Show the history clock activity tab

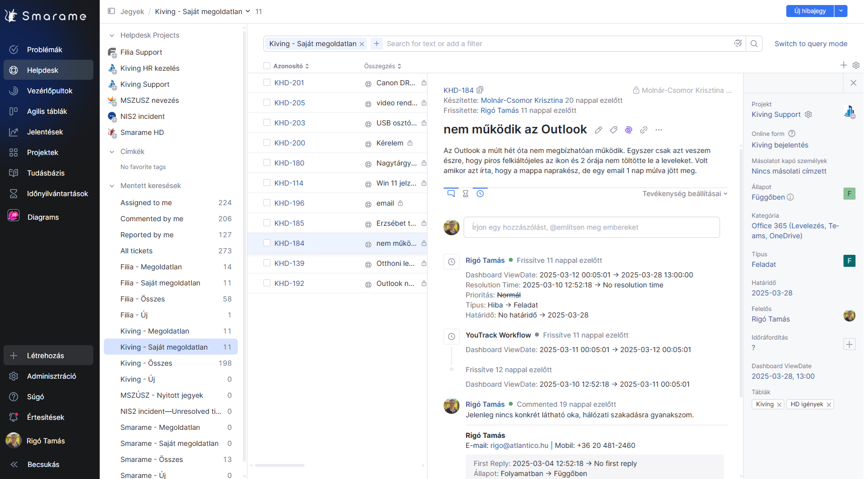[480, 193]
